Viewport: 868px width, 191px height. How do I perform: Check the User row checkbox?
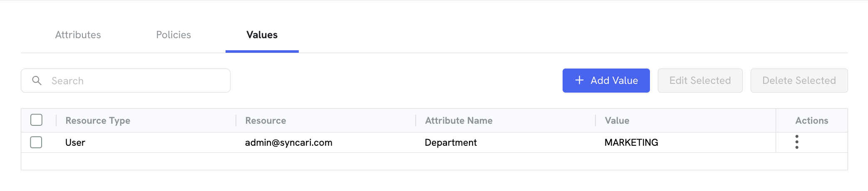point(36,142)
